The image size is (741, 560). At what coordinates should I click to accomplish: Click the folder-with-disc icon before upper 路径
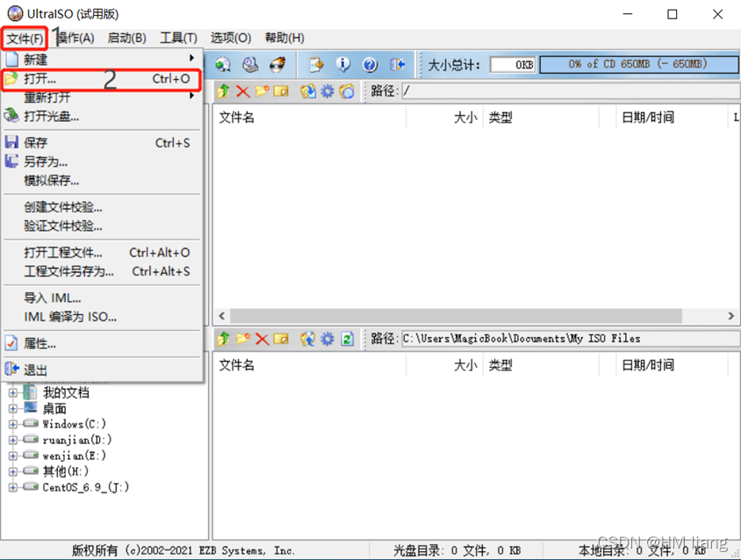coord(347,90)
